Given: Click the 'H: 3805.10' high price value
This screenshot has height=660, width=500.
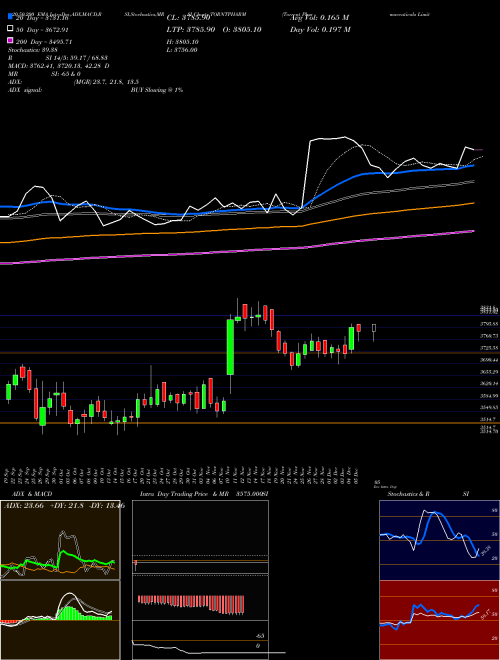Looking at the screenshot, I should [x=183, y=42].
